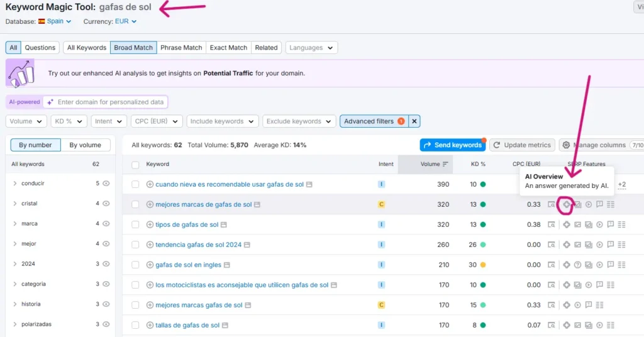The image size is (644, 337).
Task: Toggle eye icon for polarizadas group
Action: tap(106, 324)
